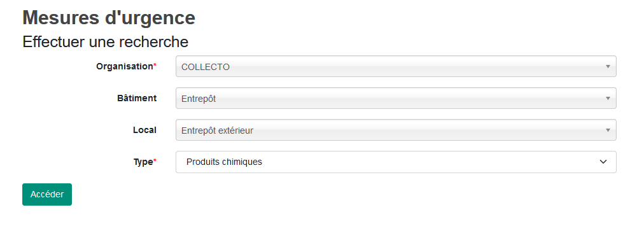Click the Bâtiment dropdown triangle icon
644x233 pixels.
pos(608,98)
